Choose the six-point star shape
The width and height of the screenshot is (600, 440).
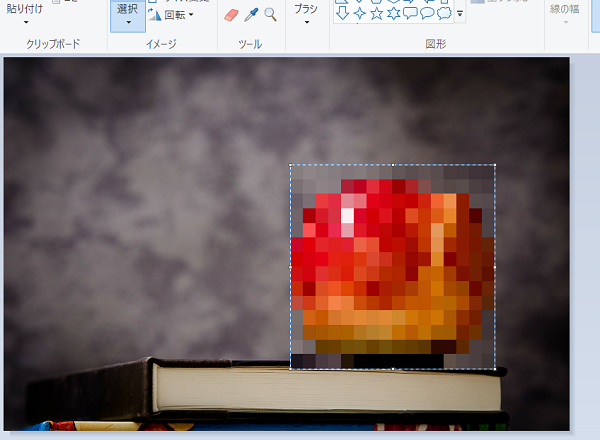tap(393, 14)
